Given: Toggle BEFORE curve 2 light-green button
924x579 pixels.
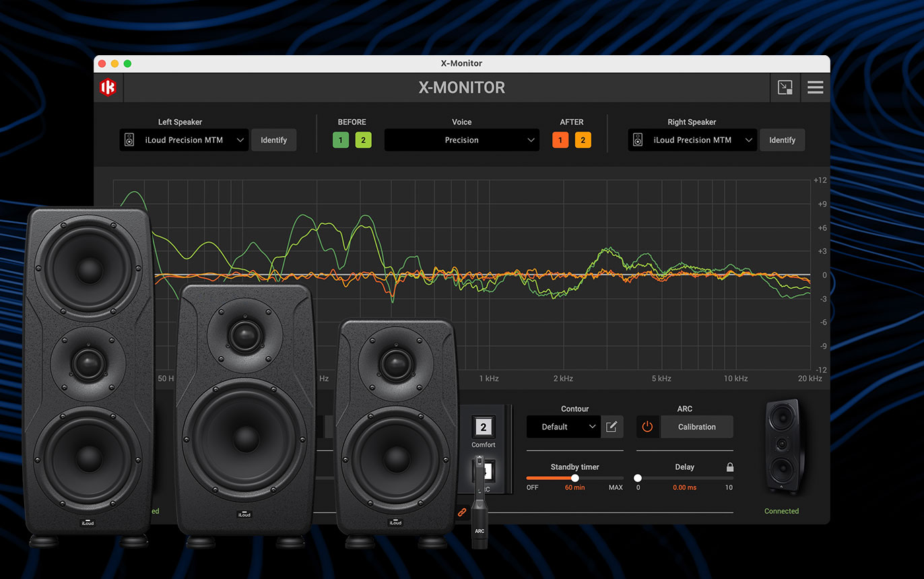Looking at the screenshot, I should pos(363,140).
